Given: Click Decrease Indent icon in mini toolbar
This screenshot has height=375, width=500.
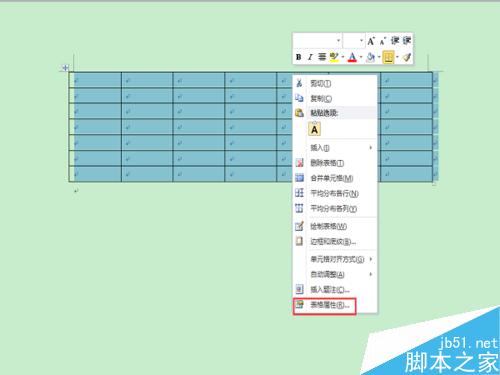Looking at the screenshot, I should click(395, 41).
